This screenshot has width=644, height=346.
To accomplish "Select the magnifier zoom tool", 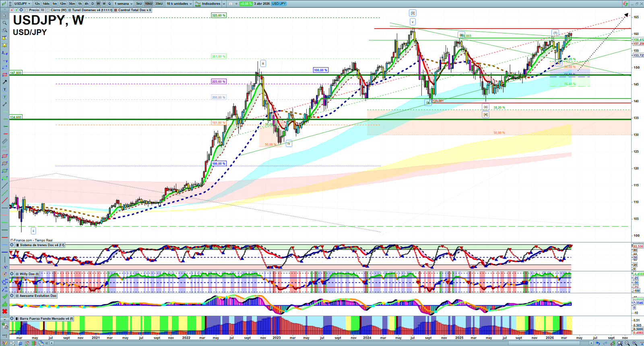I will click(4, 23).
